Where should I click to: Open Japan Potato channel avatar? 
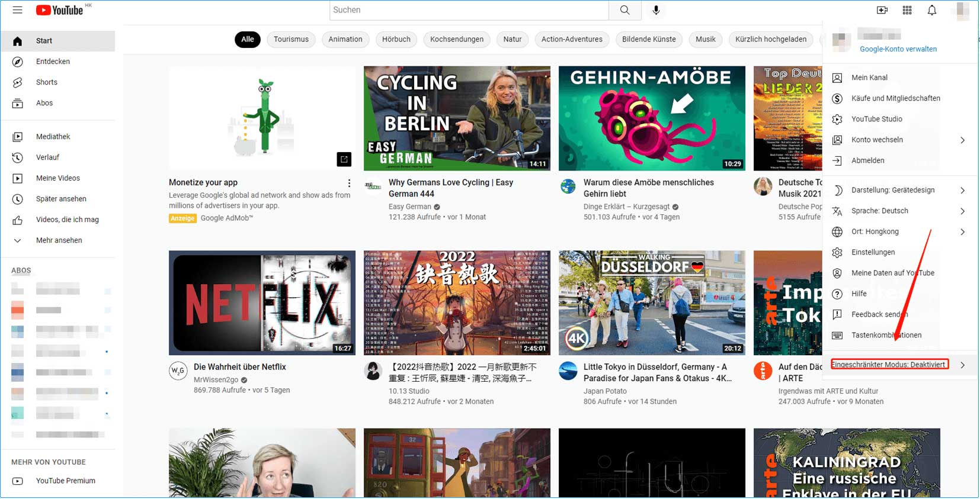coord(568,371)
